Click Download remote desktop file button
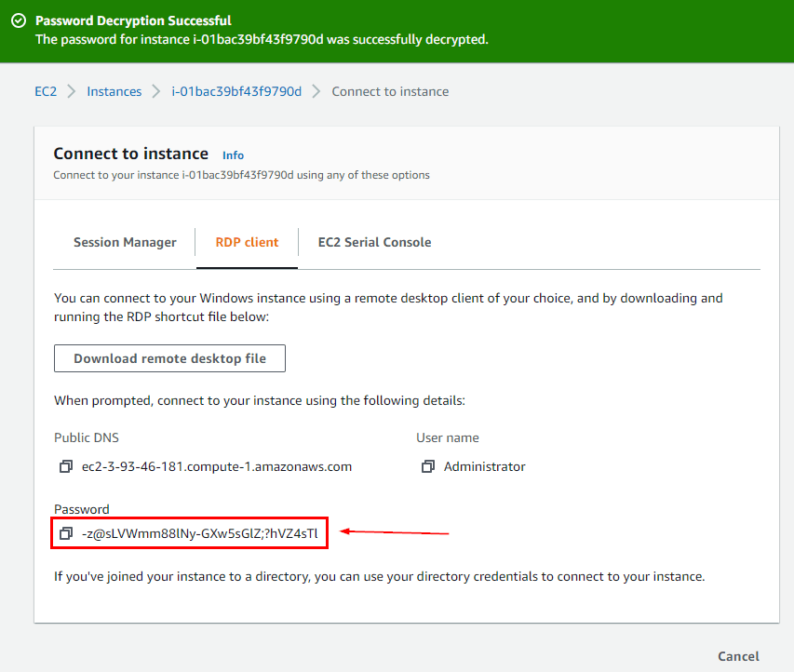794x672 pixels. point(168,358)
